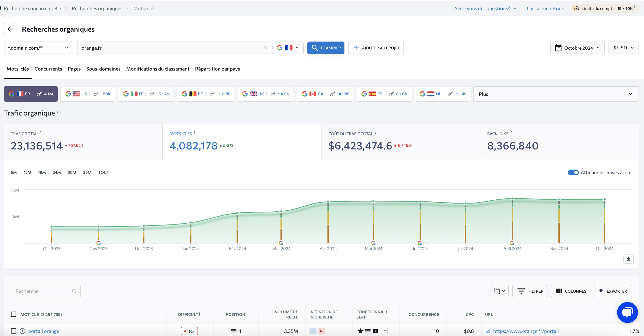The height and width of the screenshot is (336, 644).
Task: Click Laisser un retour link
Action: 545,8
